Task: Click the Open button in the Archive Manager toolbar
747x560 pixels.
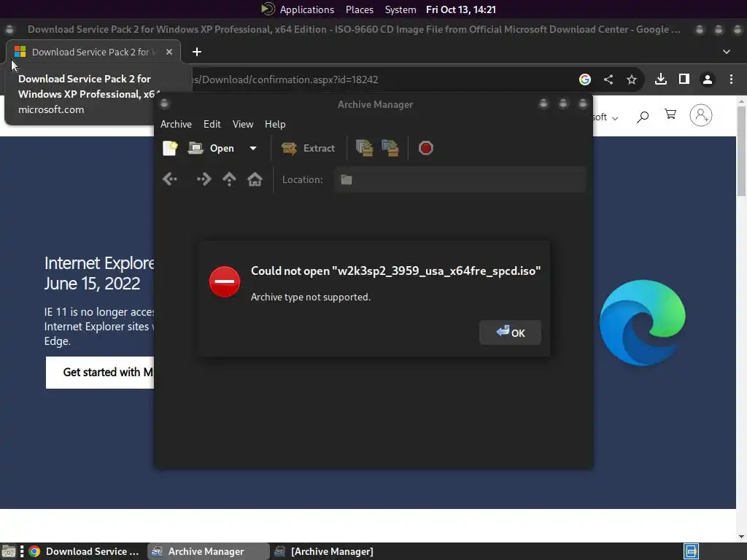Action: (211, 148)
